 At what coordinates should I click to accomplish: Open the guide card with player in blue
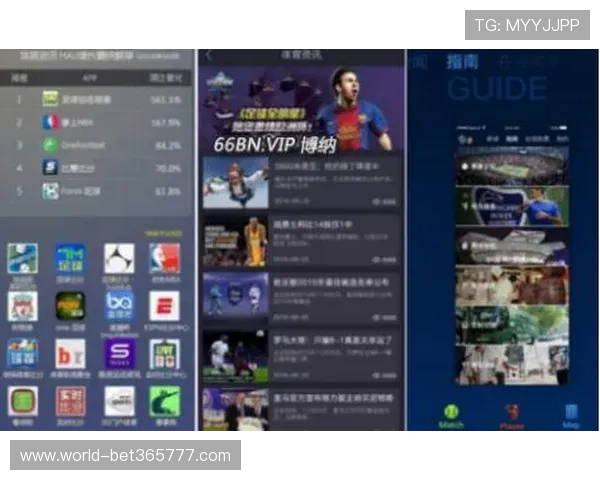[512, 206]
